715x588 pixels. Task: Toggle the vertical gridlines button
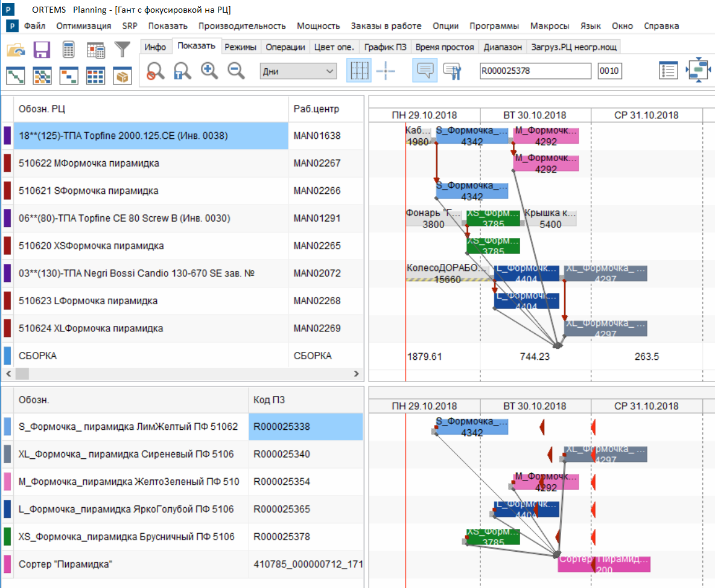[359, 71]
